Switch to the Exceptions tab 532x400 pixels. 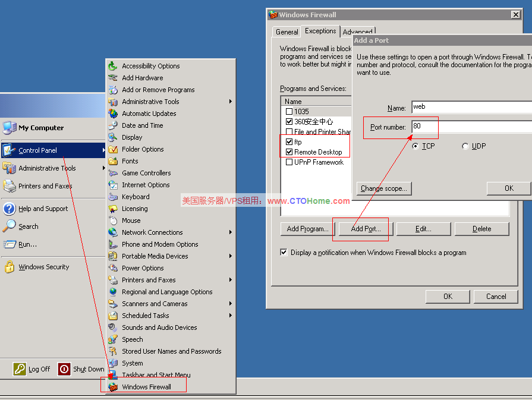tap(320, 31)
